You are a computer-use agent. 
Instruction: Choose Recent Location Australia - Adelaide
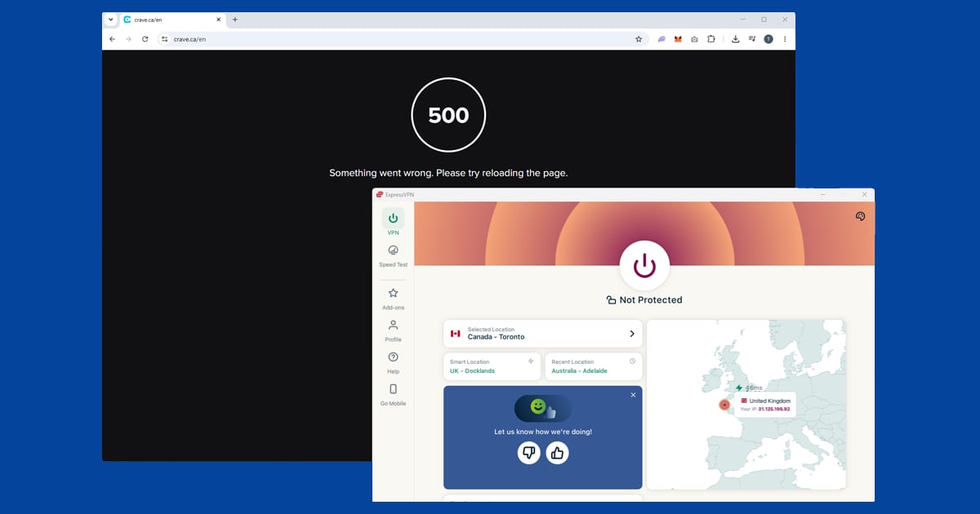tap(594, 366)
